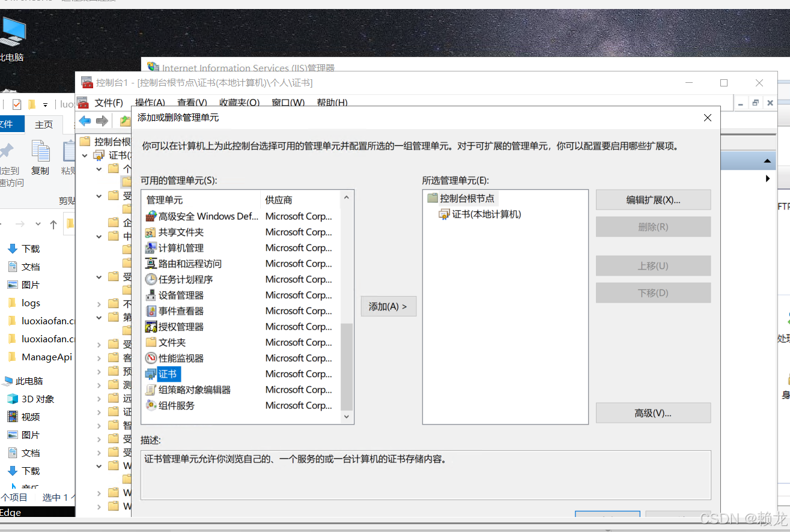The height and width of the screenshot is (532, 790).
Task: Open the 收藏夹(O) menu in MMC
Action: pyautogui.click(x=239, y=103)
